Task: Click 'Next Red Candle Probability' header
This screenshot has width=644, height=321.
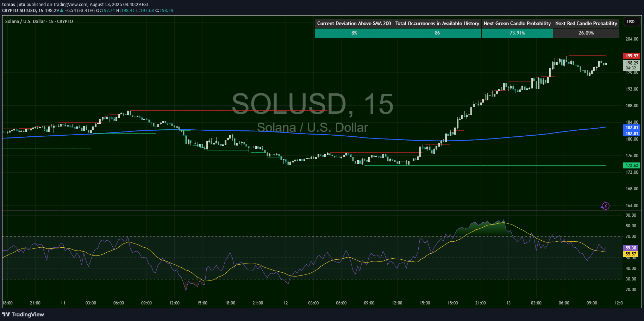Action: (x=586, y=23)
